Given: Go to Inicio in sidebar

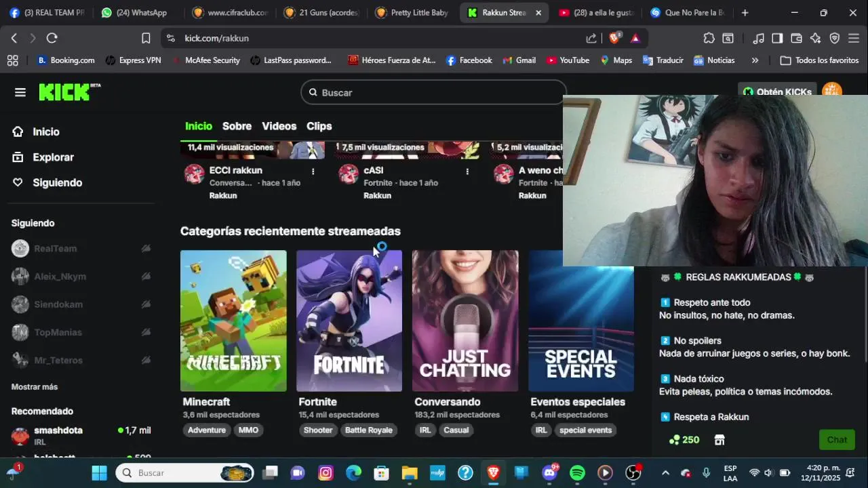Looking at the screenshot, I should pos(45,131).
